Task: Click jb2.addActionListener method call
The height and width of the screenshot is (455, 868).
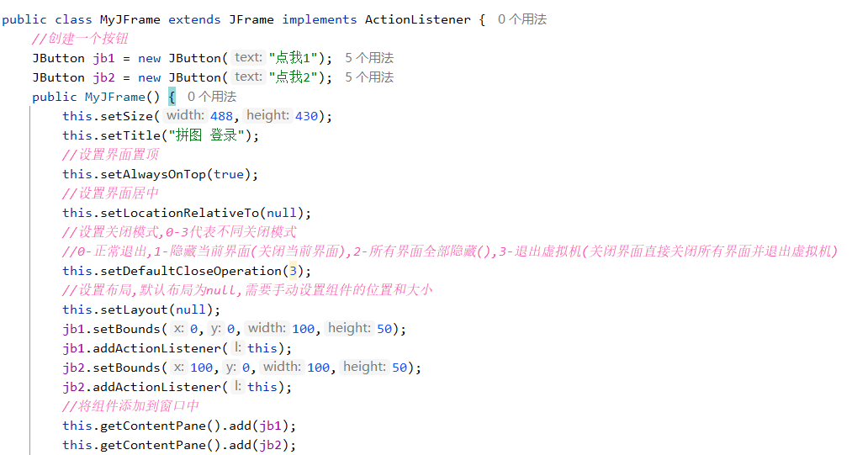Action: pyautogui.click(x=156, y=388)
